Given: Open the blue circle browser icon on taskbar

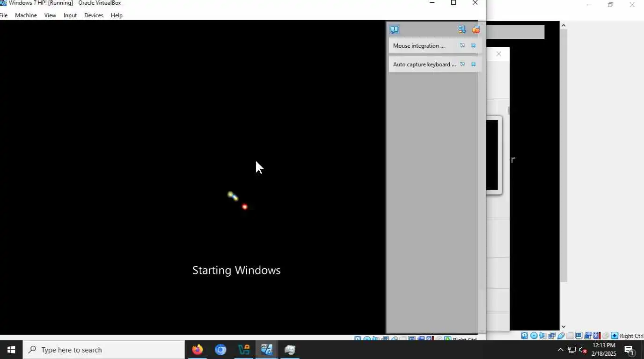Looking at the screenshot, I should coord(220,350).
